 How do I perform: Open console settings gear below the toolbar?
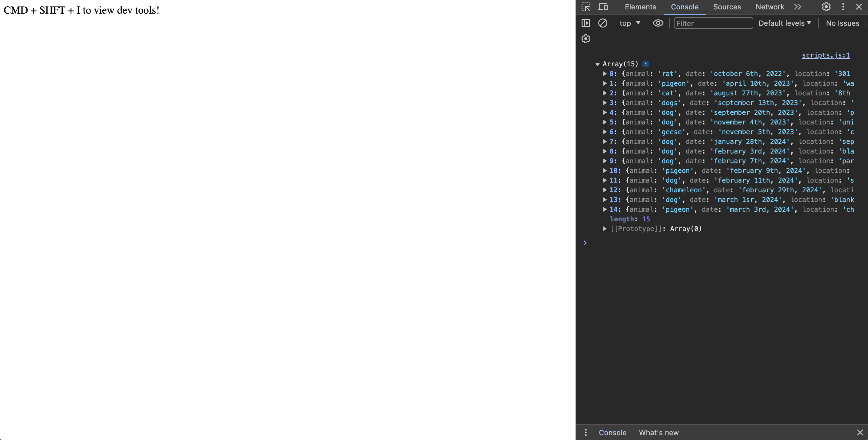[x=586, y=39]
